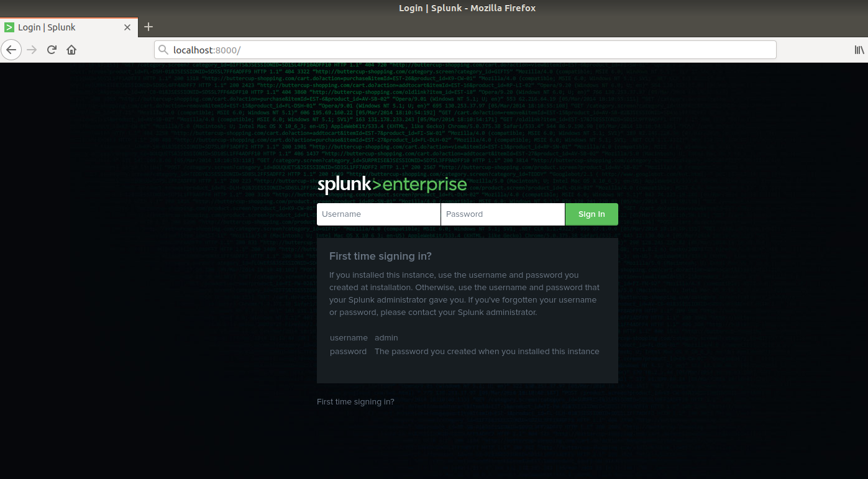Click the Firefox back arrow button
The height and width of the screenshot is (479, 868).
click(11, 50)
